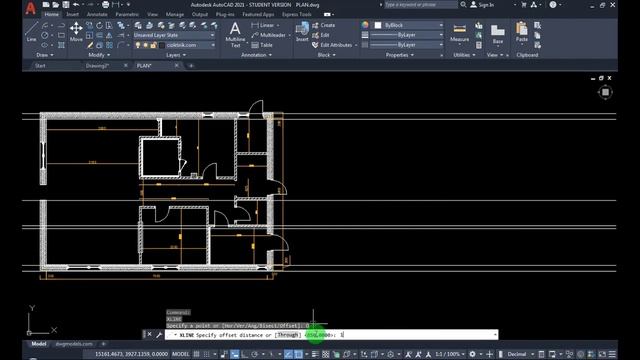640x360 pixels.
Task: Switch to the Insert ribbon tab
Action: [x=73, y=14]
